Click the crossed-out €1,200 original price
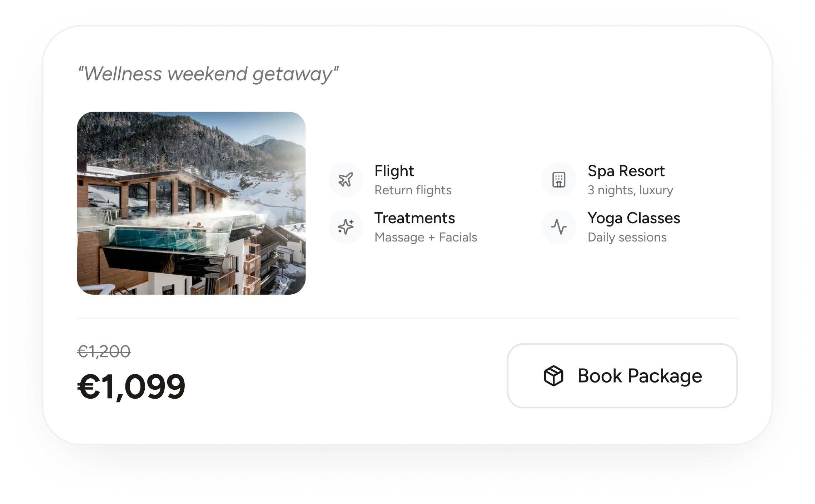 [104, 352]
